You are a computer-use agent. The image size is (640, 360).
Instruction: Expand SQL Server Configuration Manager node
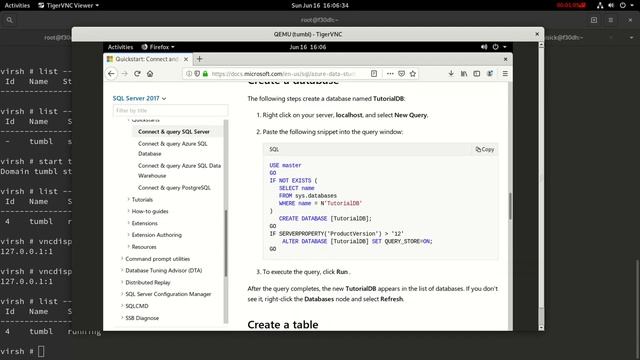(x=122, y=294)
